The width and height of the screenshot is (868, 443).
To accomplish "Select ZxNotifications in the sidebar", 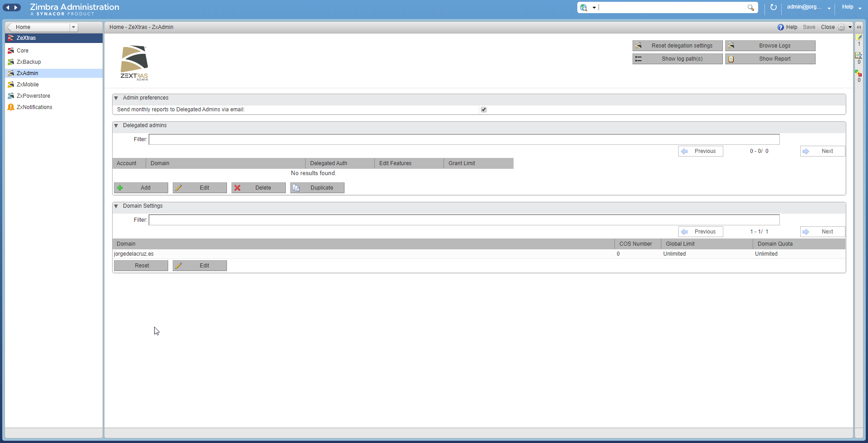I will (54, 107).
